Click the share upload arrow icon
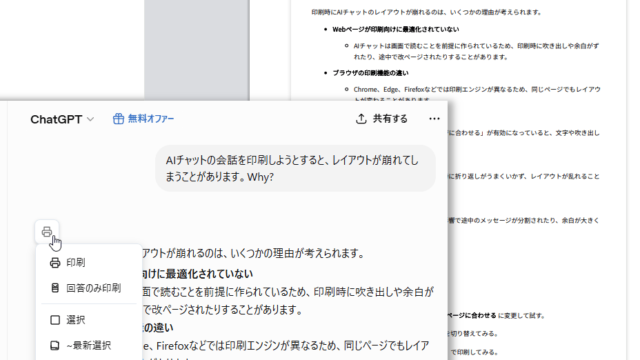The image size is (640, 360). pyautogui.click(x=361, y=119)
